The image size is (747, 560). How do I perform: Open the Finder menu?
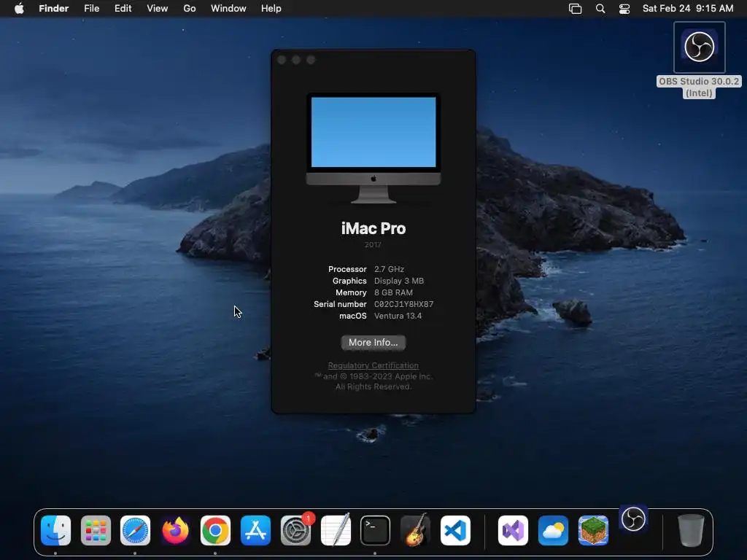point(54,9)
